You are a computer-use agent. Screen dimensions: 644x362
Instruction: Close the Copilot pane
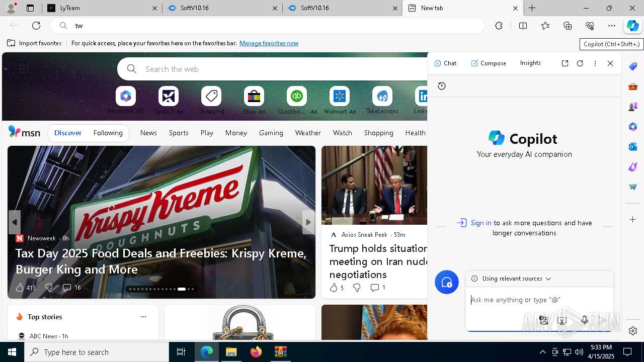point(610,63)
